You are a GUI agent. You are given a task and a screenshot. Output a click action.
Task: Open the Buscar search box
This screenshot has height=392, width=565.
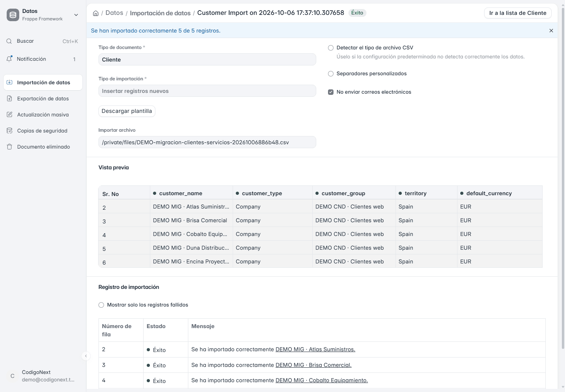click(43, 41)
